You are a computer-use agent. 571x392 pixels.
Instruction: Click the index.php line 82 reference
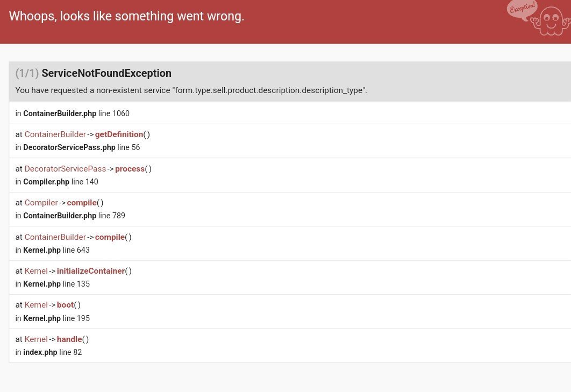pos(49,352)
